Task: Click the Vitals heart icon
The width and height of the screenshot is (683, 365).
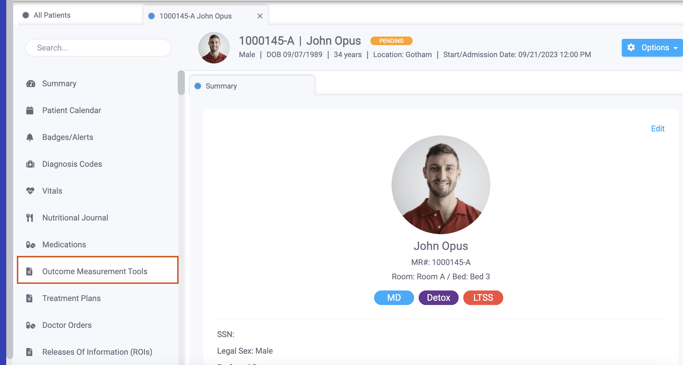Action: pyautogui.click(x=30, y=191)
